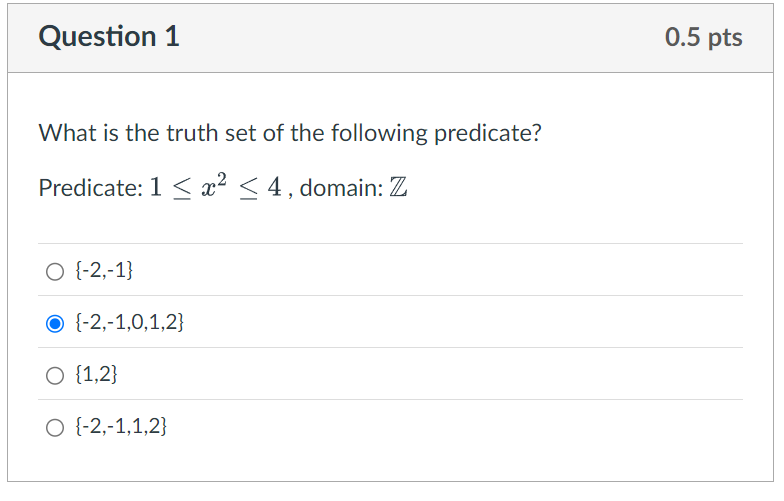Viewport: 784px width, 501px height.
Task: Click the Question 1 heading
Action: click(x=109, y=37)
